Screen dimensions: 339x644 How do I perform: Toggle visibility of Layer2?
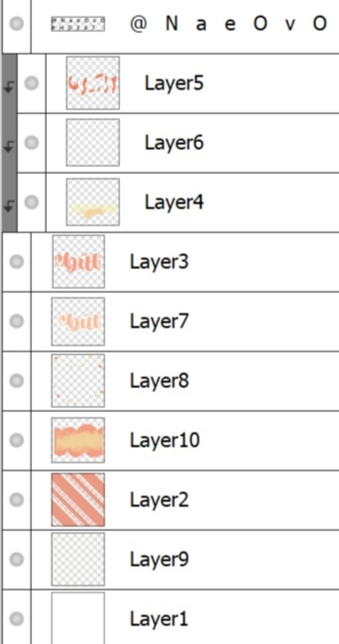pyautogui.click(x=17, y=499)
